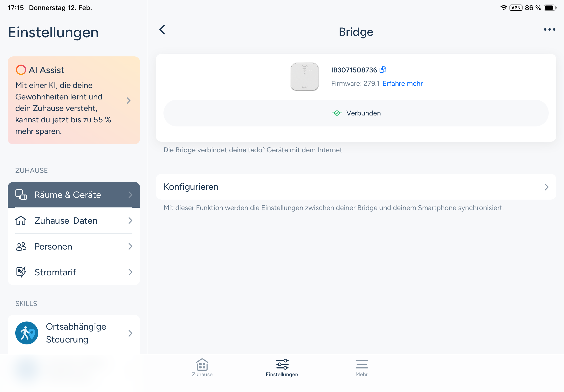Tap the Bridge device image

304,77
